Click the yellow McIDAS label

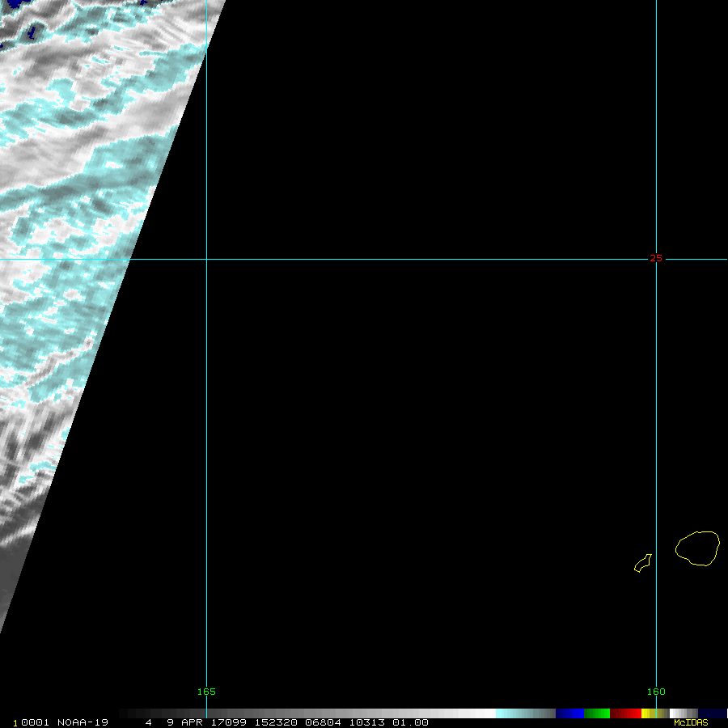(x=690, y=722)
